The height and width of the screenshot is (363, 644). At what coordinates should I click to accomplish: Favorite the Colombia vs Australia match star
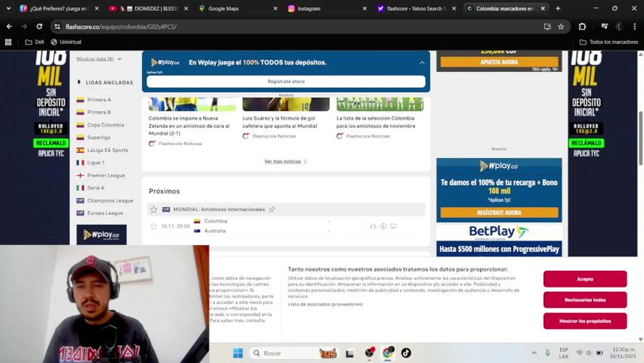click(154, 226)
